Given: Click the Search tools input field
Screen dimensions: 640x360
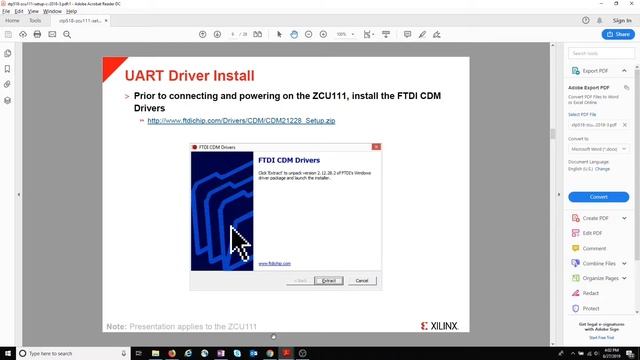Looking at the screenshot, I should 601,53.
